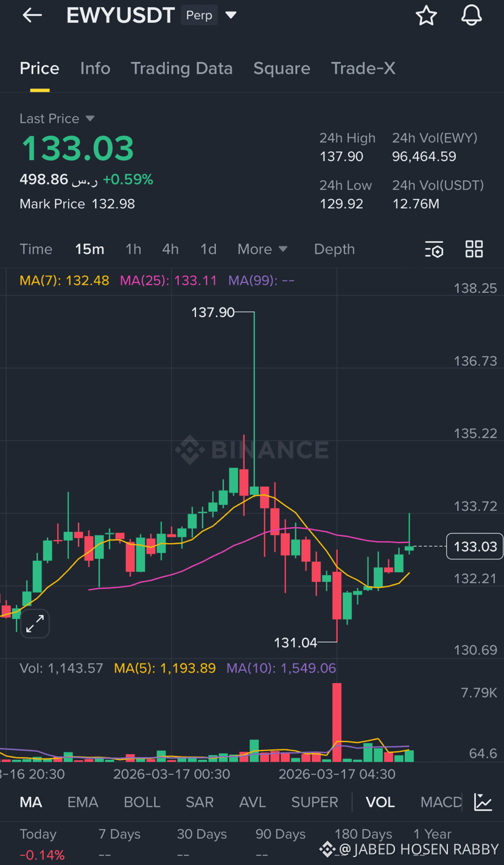504x865 pixels.
Task: Click the Today -0.14% performance
Action: click(42, 844)
